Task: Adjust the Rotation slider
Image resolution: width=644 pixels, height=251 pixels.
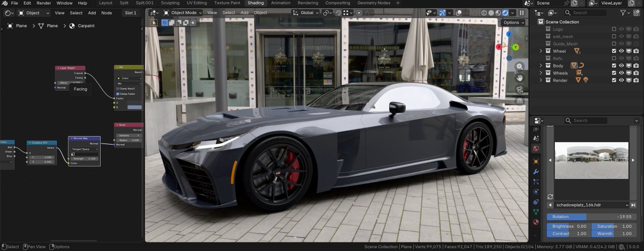Action: 590,217
